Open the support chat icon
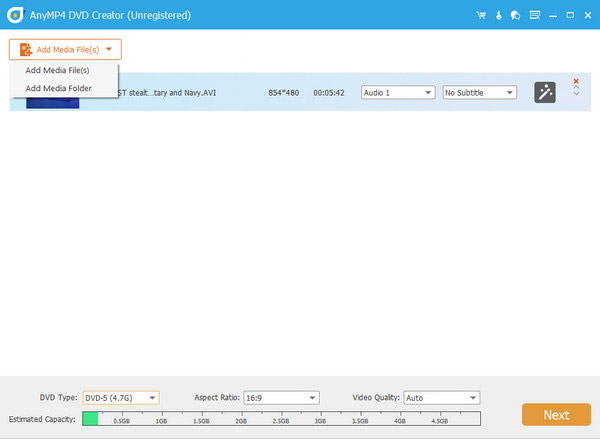Viewport: 600px width, 439px height. coord(515,15)
